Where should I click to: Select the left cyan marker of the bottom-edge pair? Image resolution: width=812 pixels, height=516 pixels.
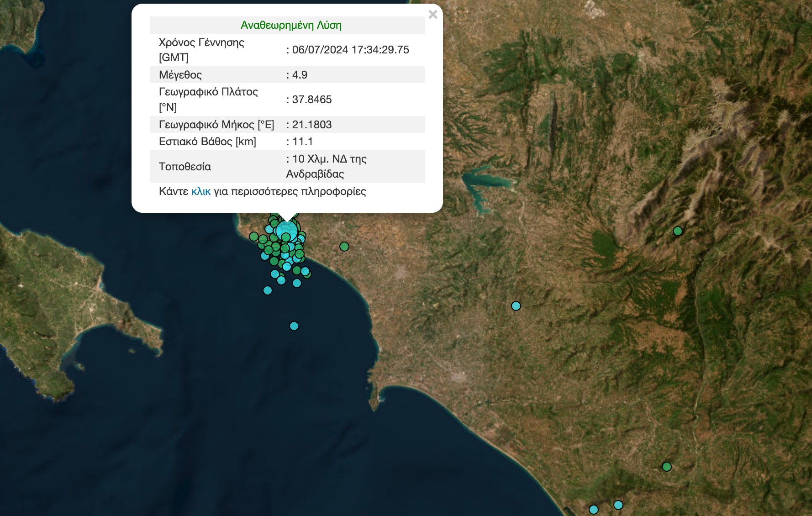[x=594, y=509]
